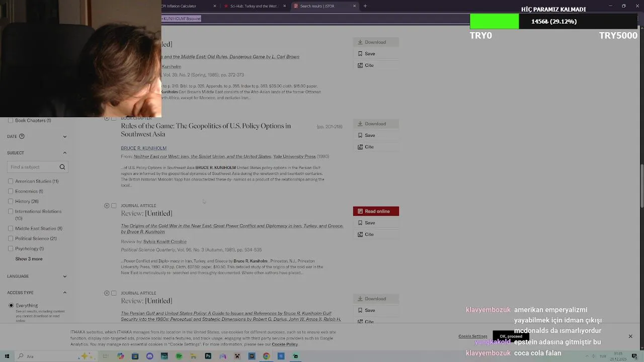Screen dimensions: 644x362
Task: Click the OK, proceed cookie button
Action: (511, 336)
